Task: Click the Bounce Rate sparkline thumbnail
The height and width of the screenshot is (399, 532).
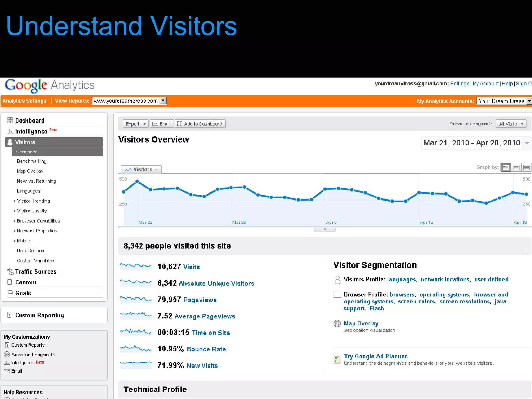Action: coord(136,349)
